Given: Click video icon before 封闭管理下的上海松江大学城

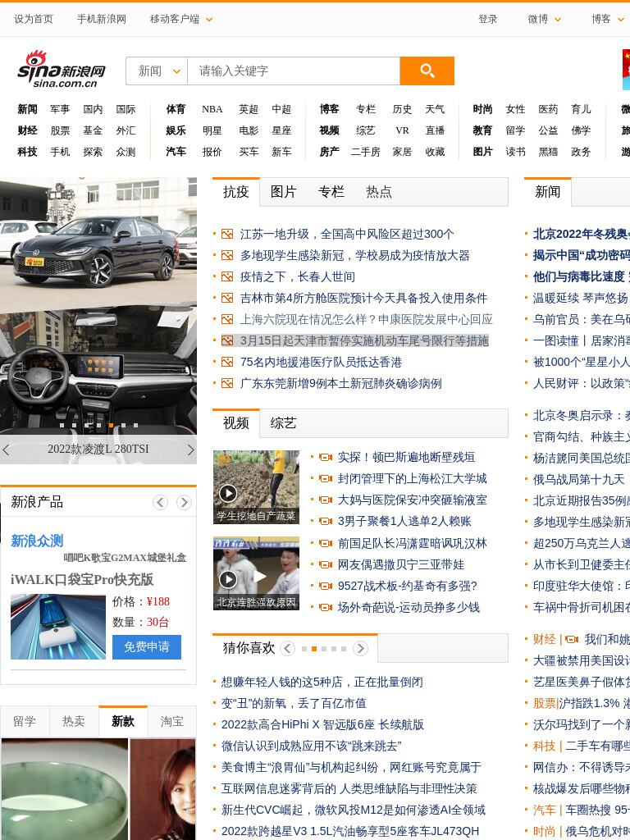Looking at the screenshot, I should click(325, 478).
